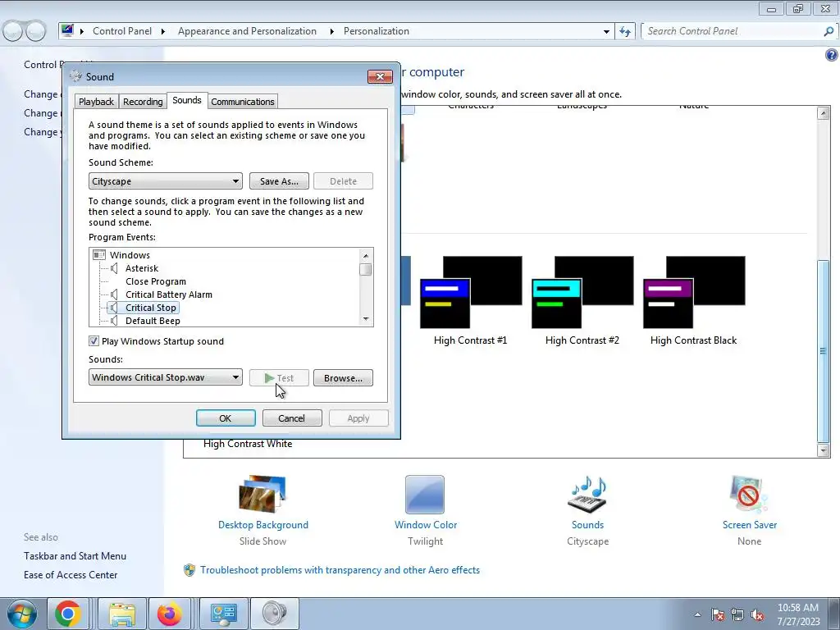Viewport: 840px width, 630px height.
Task: Click the speaker icon beside Asterisk event
Action: tap(113, 268)
